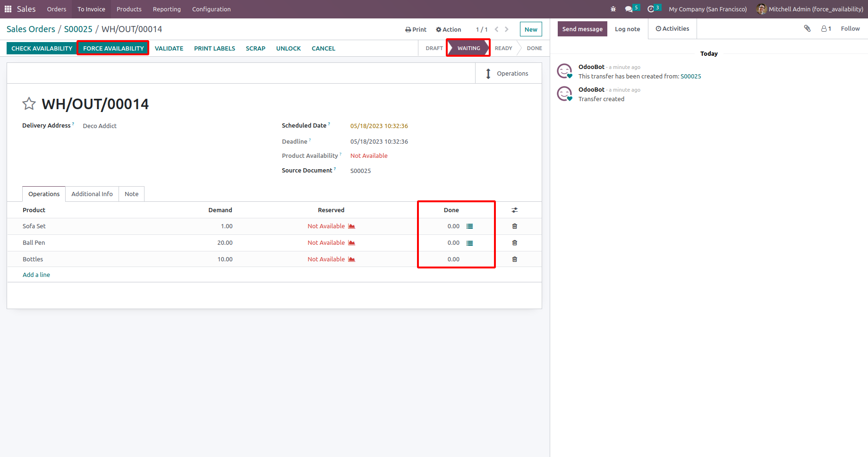Open Orders menu
This screenshot has width=868, height=457.
57,9
